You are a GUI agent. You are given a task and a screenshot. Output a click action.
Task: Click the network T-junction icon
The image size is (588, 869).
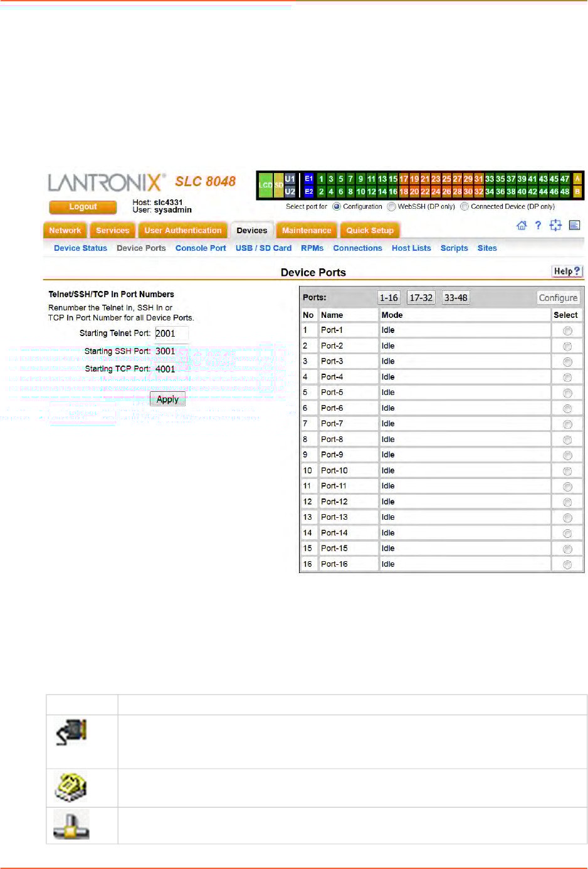coord(71,826)
